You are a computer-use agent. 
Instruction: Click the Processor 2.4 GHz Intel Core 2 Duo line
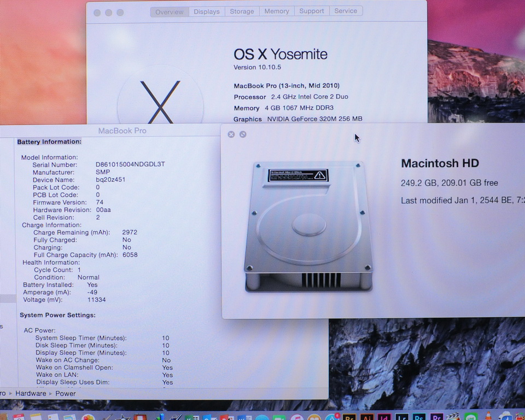coord(291,97)
